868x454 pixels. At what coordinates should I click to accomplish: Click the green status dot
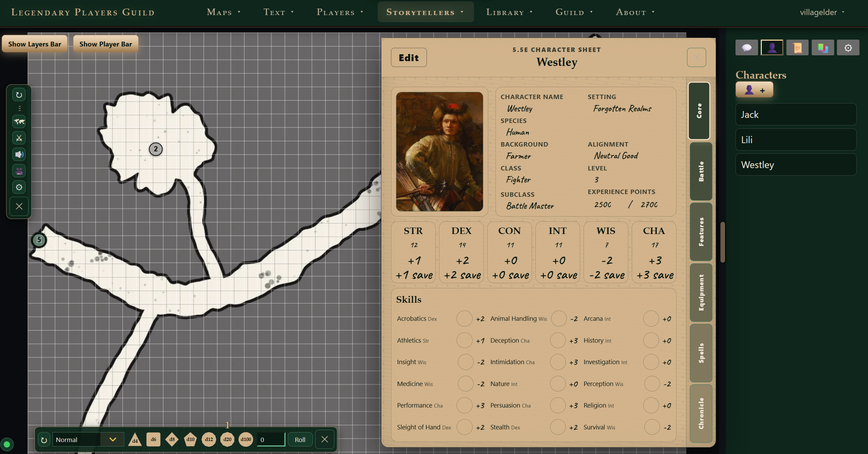[7, 444]
